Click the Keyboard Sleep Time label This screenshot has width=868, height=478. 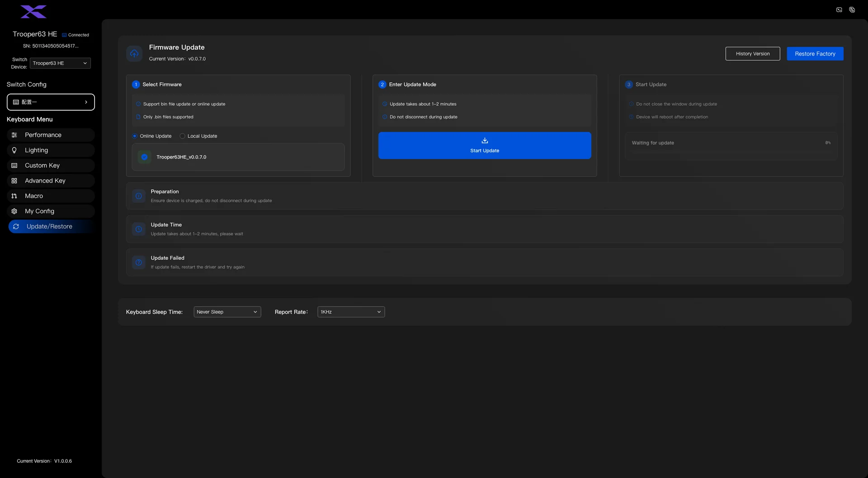click(x=154, y=312)
